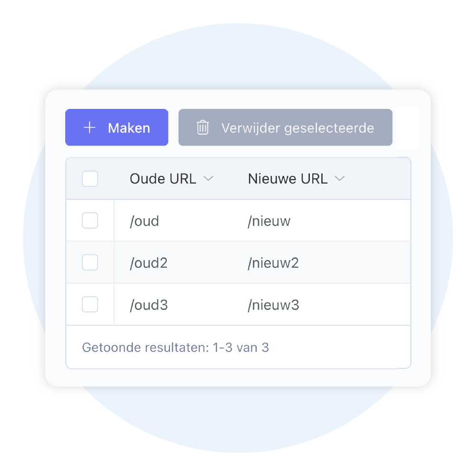Click the blank white square beside Verwijder button
This screenshot has height=476, width=476.
tap(407, 127)
